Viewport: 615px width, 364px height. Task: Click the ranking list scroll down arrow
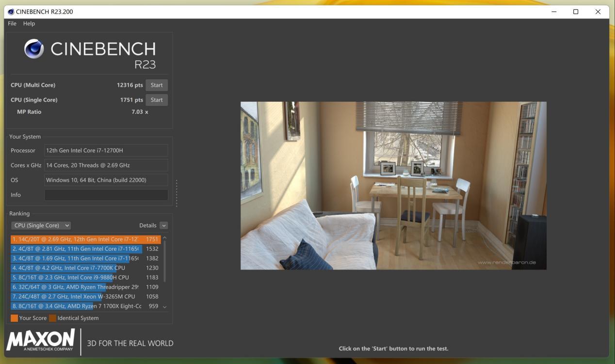tap(164, 307)
